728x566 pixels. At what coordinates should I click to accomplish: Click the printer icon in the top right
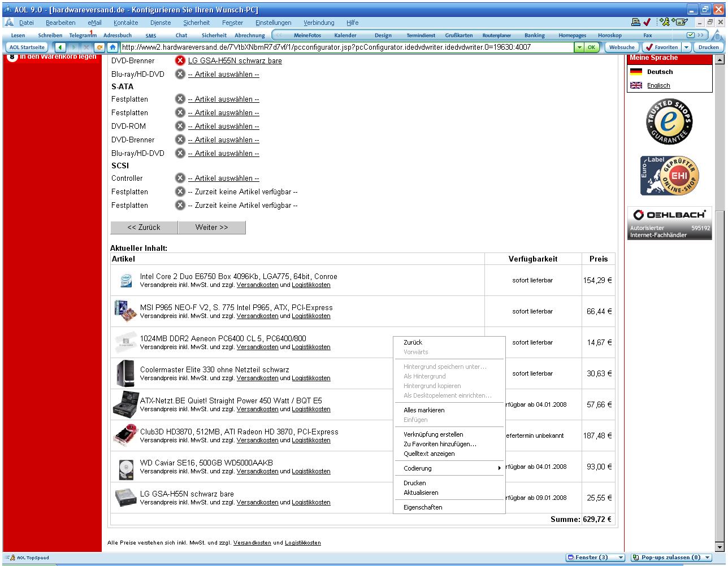(x=636, y=23)
